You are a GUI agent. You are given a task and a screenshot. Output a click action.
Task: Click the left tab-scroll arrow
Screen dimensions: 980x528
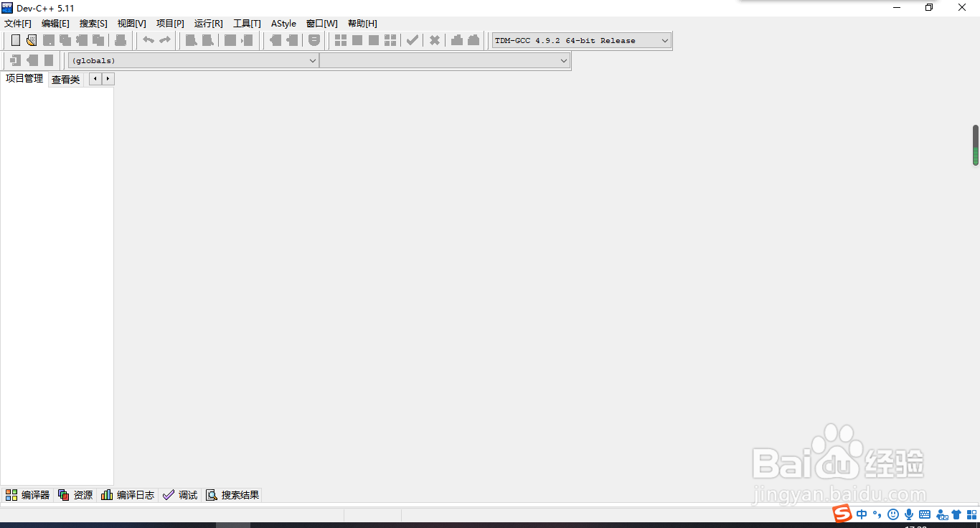(95, 79)
